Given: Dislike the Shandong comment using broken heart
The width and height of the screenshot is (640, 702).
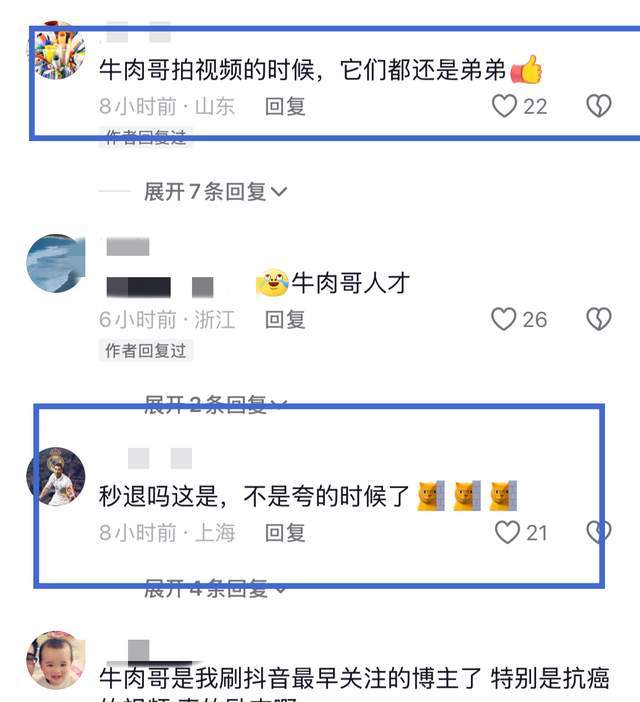Looking at the screenshot, I should (599, 106).
